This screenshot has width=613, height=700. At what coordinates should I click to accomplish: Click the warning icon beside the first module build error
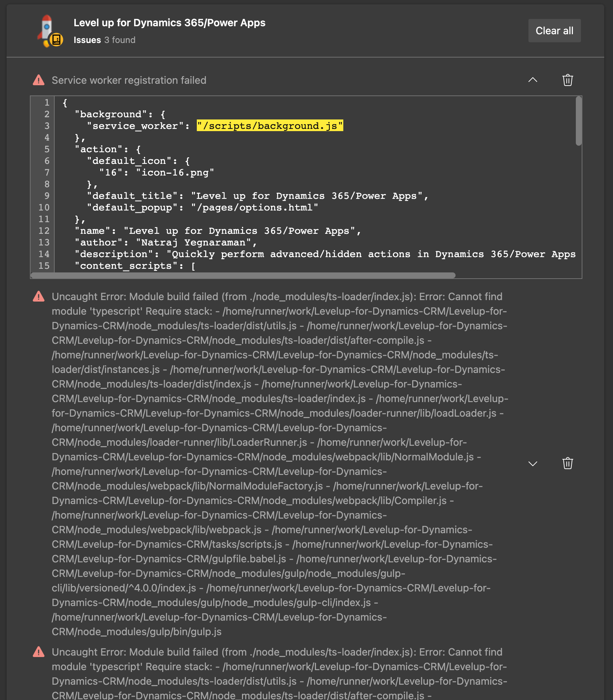point(39,297)
